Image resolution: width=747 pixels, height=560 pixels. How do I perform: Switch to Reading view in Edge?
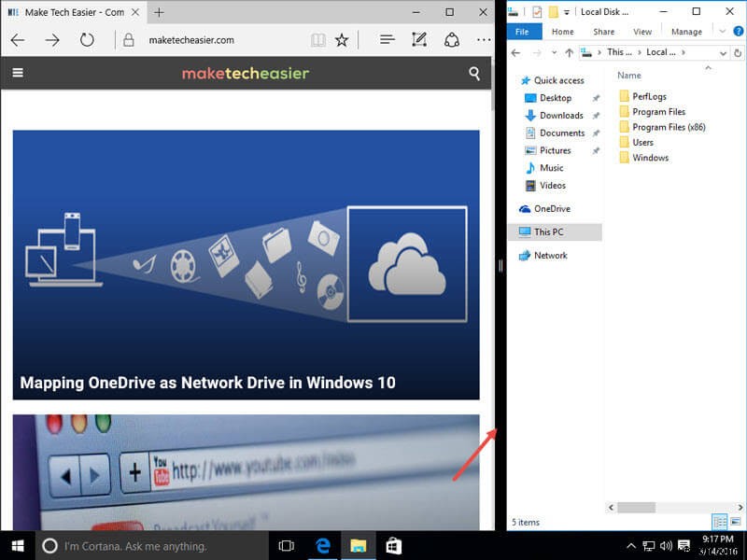[x=317, y=40]
